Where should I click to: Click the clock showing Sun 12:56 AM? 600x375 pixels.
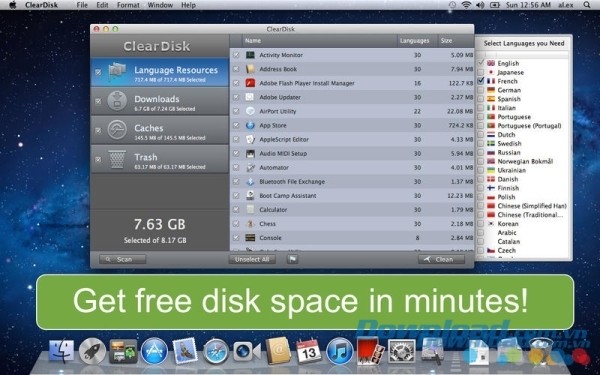pos(528,5)
